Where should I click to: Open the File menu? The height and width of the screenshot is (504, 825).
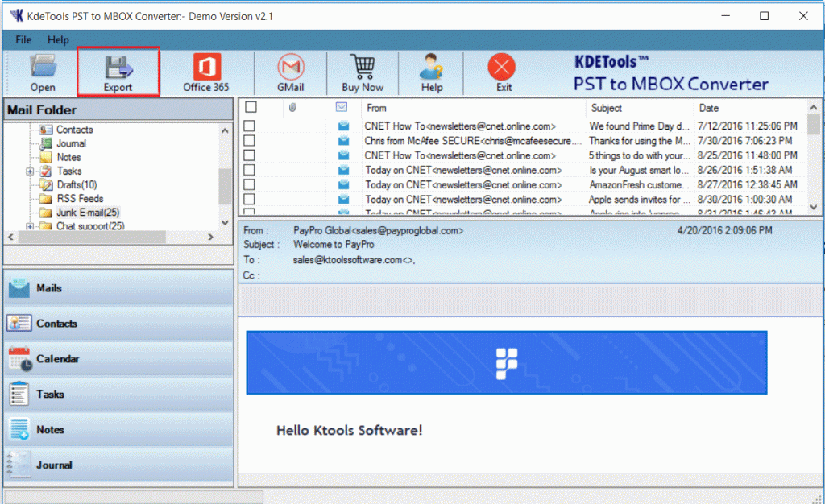click(23, 39)
